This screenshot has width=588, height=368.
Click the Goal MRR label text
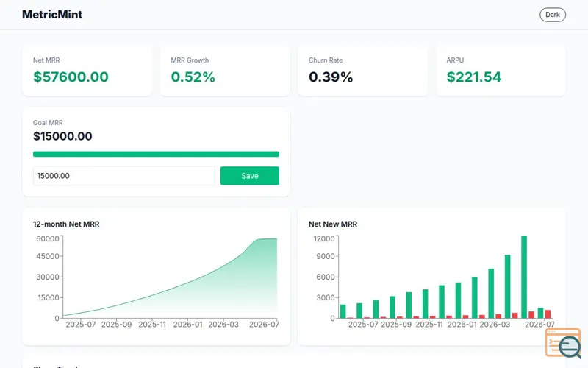coord(48,123)
